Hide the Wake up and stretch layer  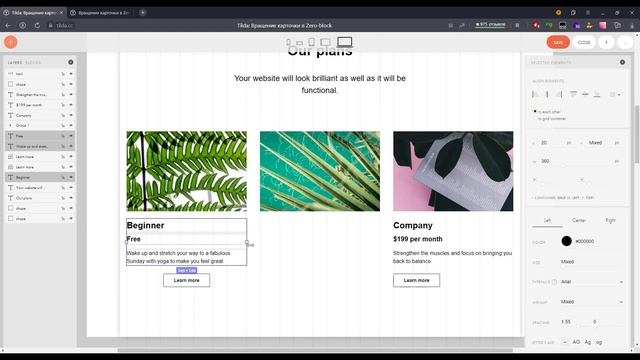(x=71, y=146)
